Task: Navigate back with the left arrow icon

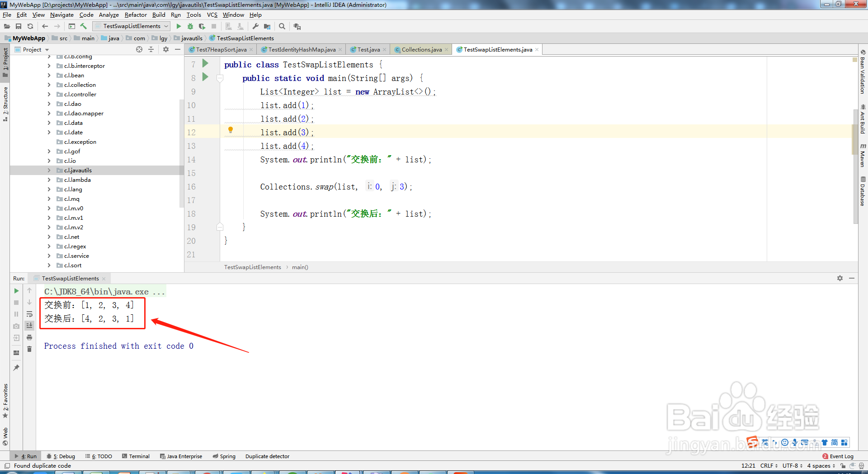Action: 45,26
